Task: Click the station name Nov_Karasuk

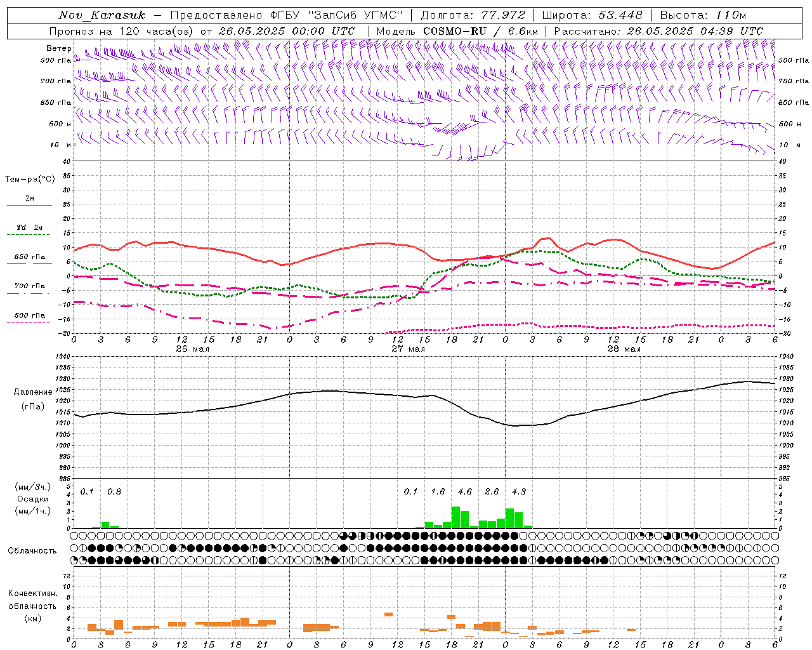Action: point(102,15)
